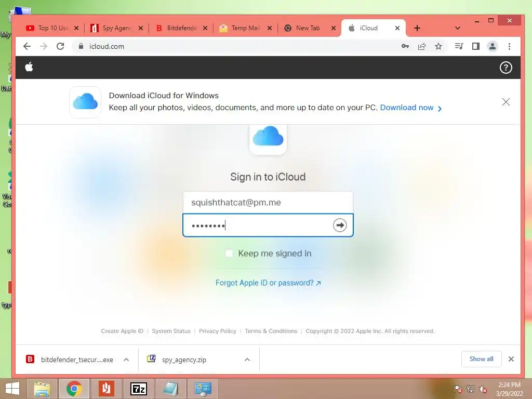This screenshot has width=532, height=399.
Task: Click the network tray icon
Action: [471, 389]
